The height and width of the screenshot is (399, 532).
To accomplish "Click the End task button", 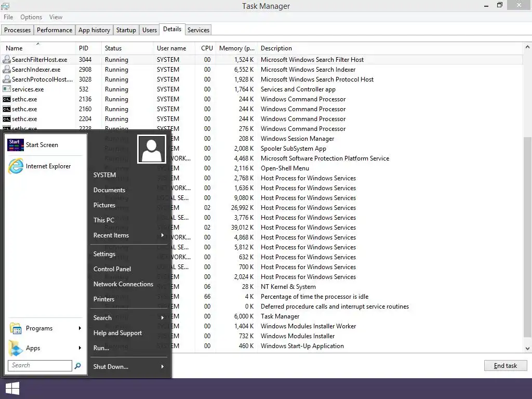I will [506, 366].
